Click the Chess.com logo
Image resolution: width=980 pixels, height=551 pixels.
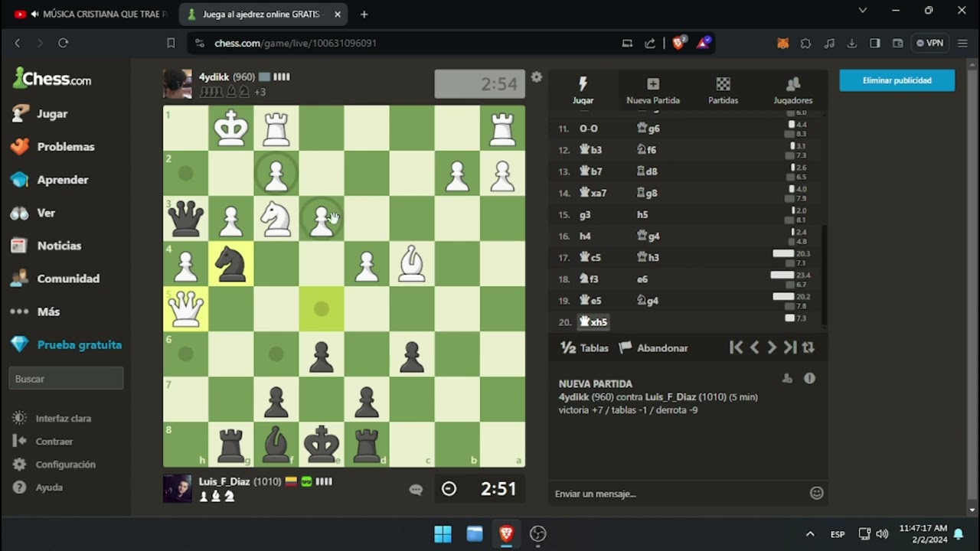click(52, 78)
